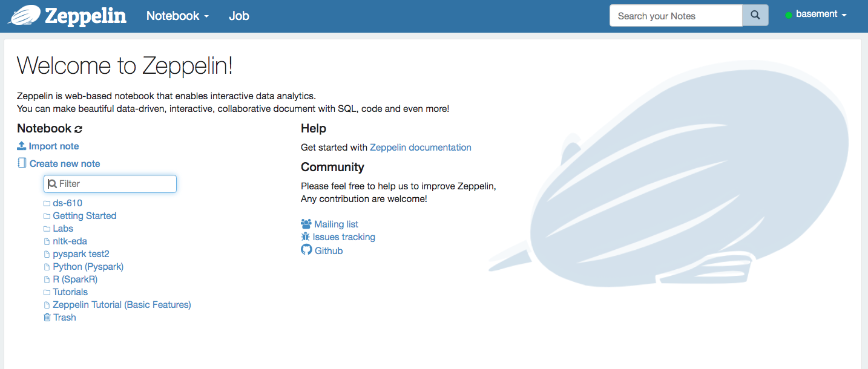Click the Mailing list people icon
This screenshot has height=369, width=868.
pos(306,224)
